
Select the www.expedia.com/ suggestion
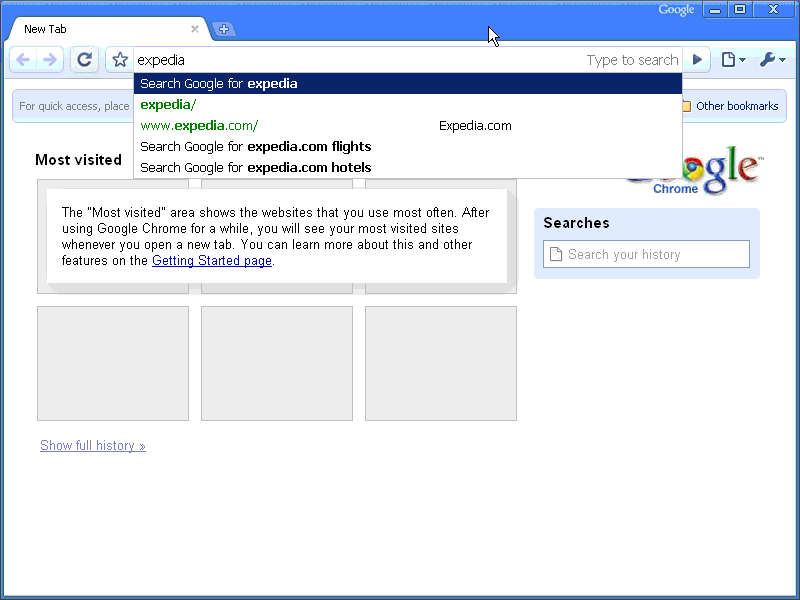point(408,126)
